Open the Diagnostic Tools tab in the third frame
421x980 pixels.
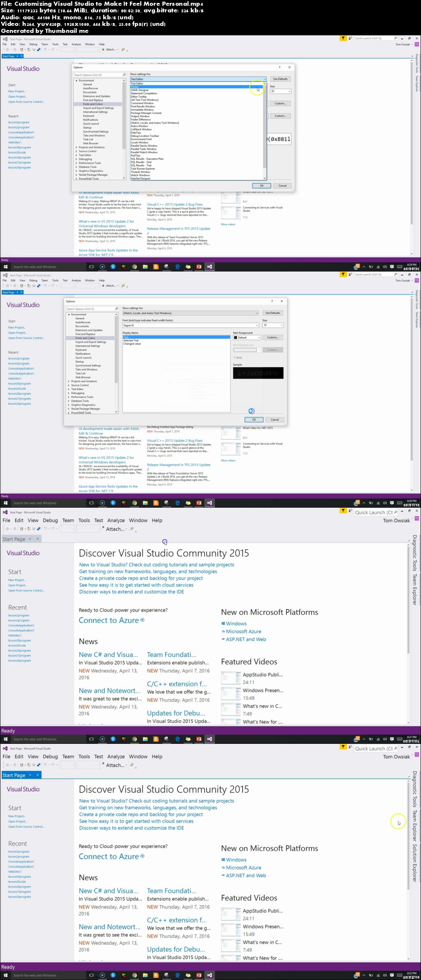pyautogui.click(x=415, y=553)
